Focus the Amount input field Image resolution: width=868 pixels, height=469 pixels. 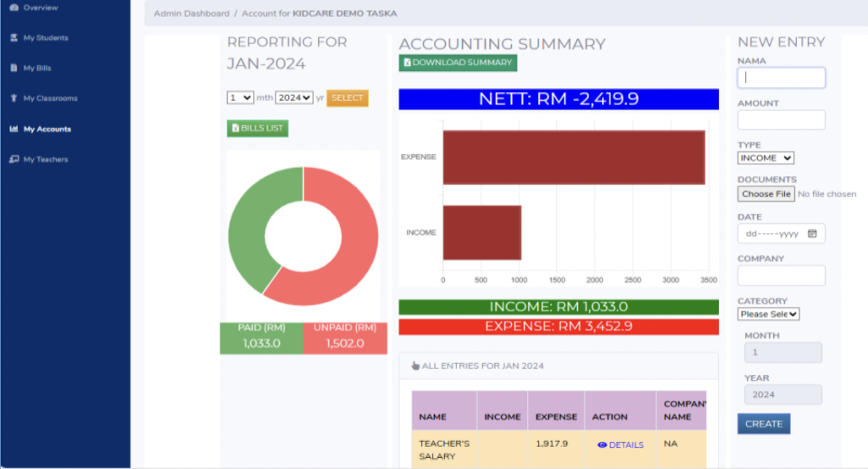point(781,120)
